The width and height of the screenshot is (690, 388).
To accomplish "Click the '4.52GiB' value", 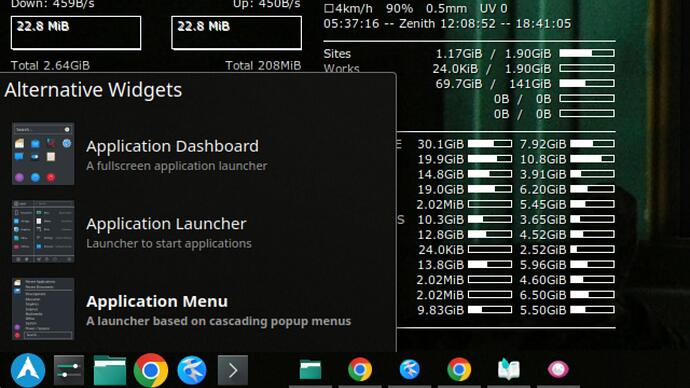I will pyautogui.click(x=543, y=234).
